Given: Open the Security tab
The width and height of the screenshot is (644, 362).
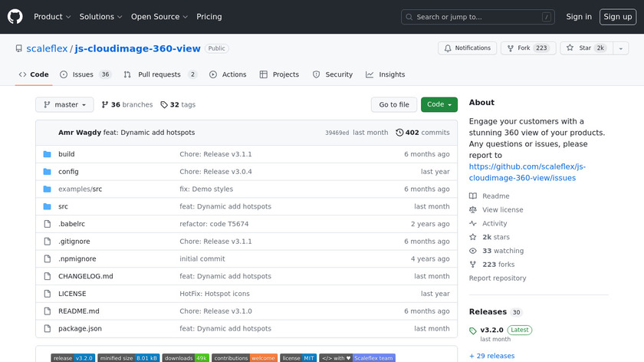Looking at the screenshot, I should click(x=333, y=74).
